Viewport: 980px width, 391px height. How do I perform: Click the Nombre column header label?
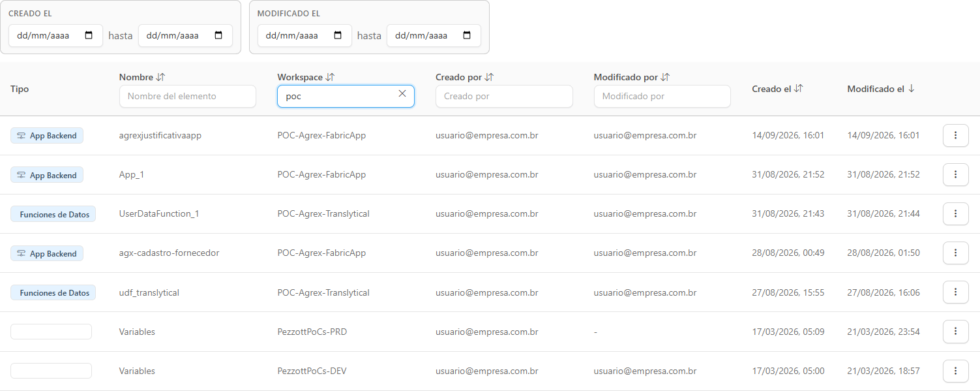pos(136,77)
